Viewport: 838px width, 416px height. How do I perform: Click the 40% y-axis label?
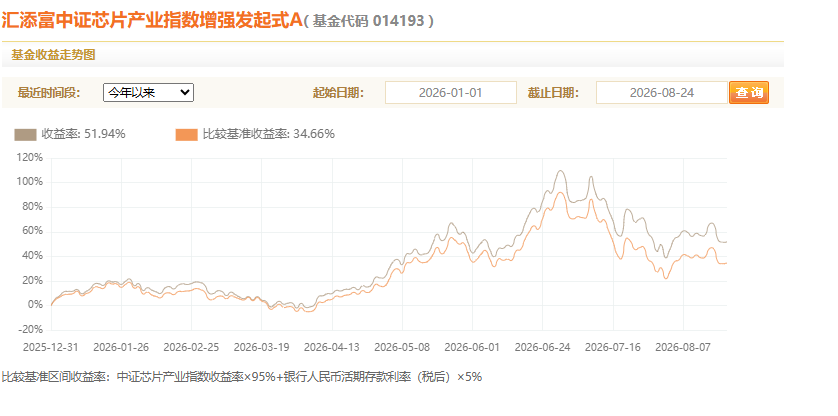click(34, 256)
